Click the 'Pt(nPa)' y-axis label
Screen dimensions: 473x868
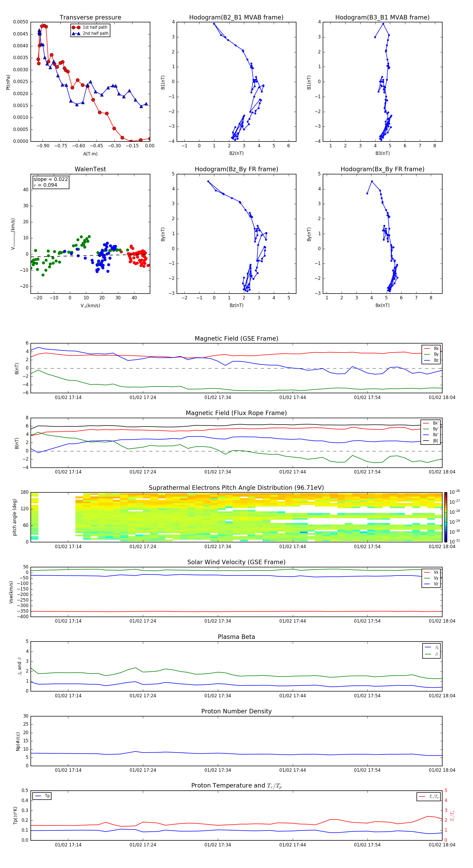(8, 82)
